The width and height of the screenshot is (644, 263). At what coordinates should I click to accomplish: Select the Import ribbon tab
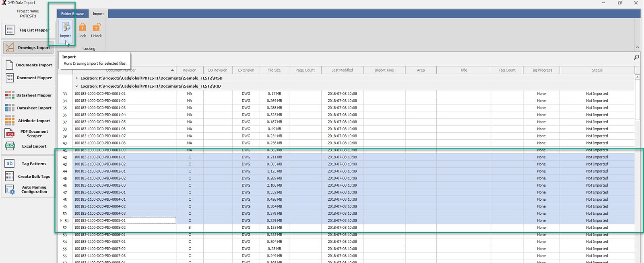(x=98, y=14)
